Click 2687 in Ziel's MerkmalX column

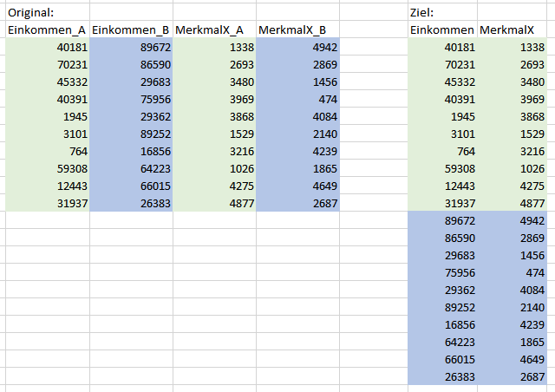[x=513, y=376]
